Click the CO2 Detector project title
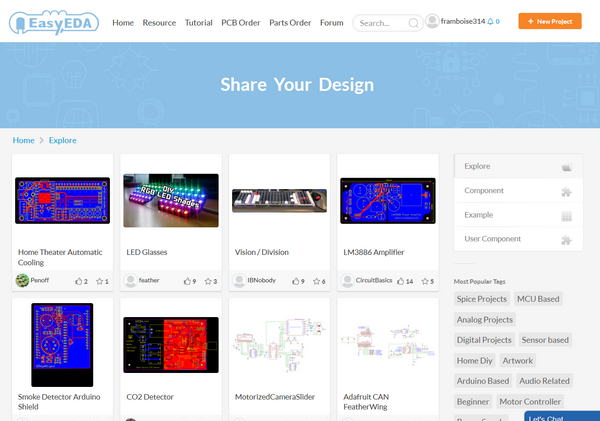 click(150, 397)
